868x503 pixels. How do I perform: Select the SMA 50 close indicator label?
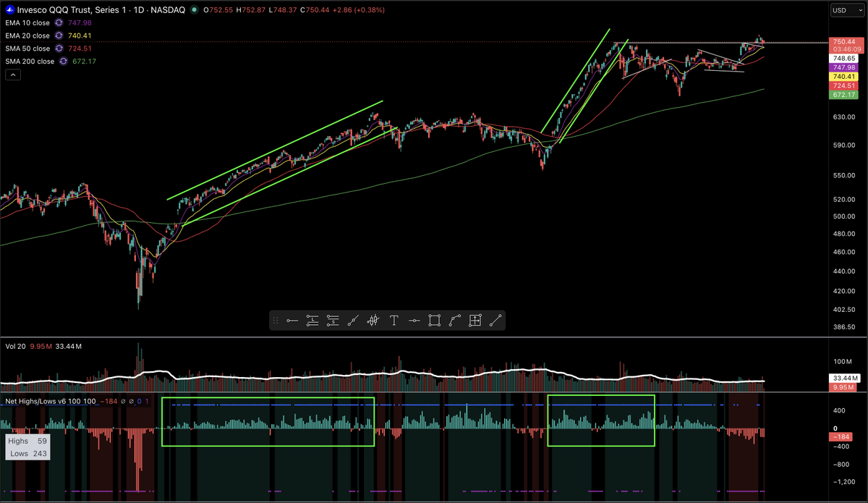(27, 48)
